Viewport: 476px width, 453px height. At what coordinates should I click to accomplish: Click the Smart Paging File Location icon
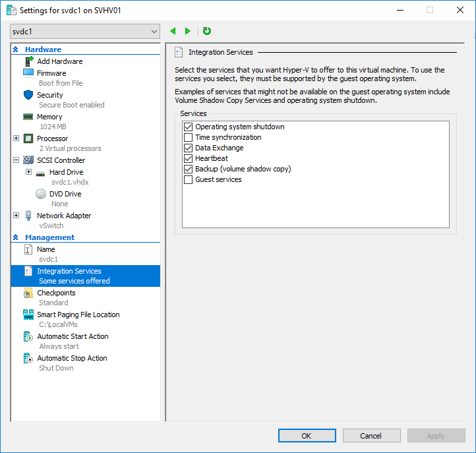tap(28, 315)
